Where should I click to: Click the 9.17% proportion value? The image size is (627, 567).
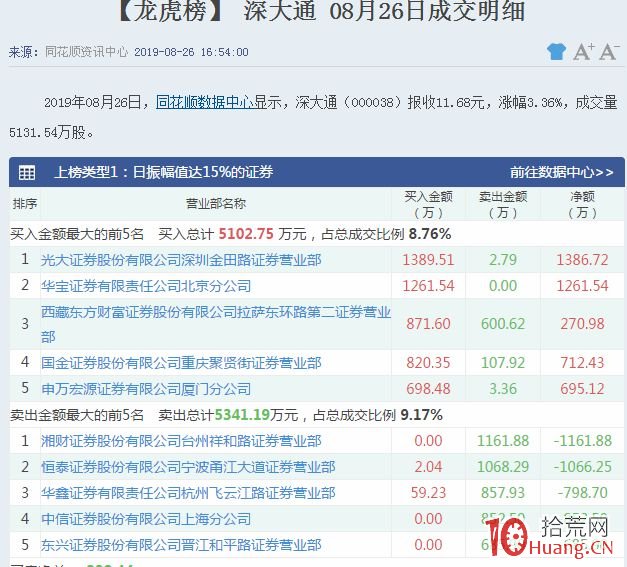coord(421,415)
